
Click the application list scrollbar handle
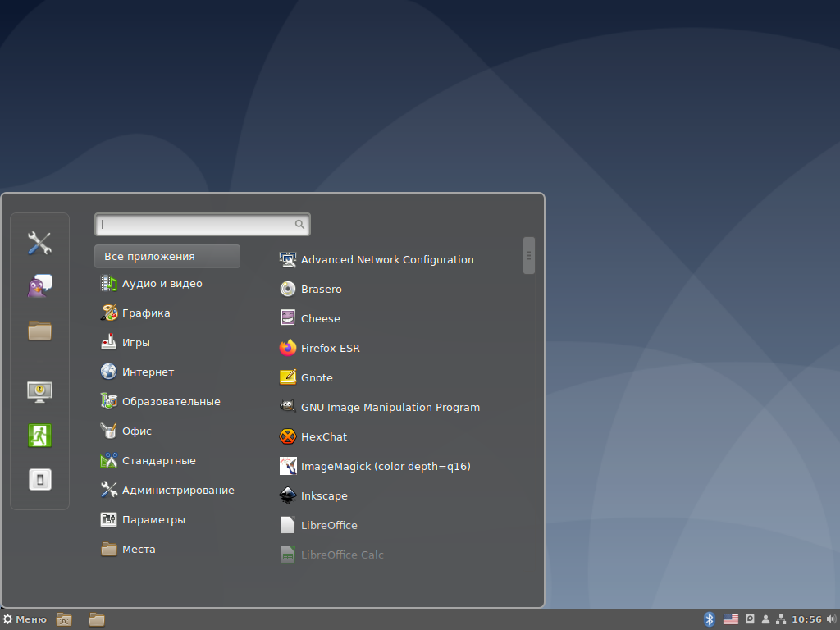[529, 256]
